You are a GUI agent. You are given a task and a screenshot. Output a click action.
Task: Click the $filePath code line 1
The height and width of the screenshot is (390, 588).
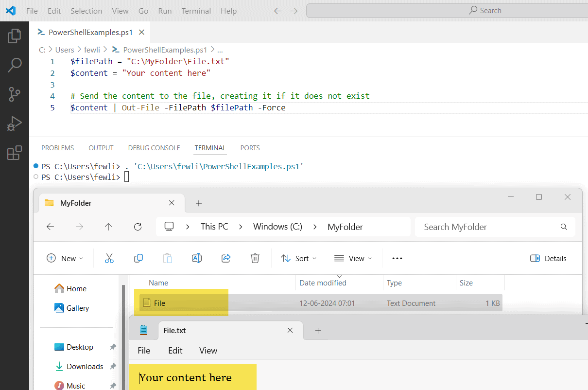pyautogui.click(x=150, y=61)
